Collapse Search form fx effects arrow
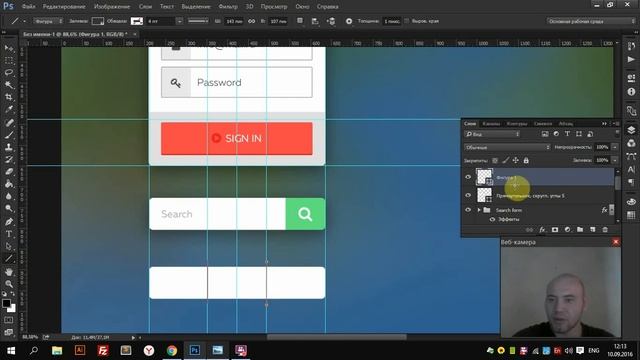Image resolution: width=640 pixels, height=360 pixels. point(611,210)
